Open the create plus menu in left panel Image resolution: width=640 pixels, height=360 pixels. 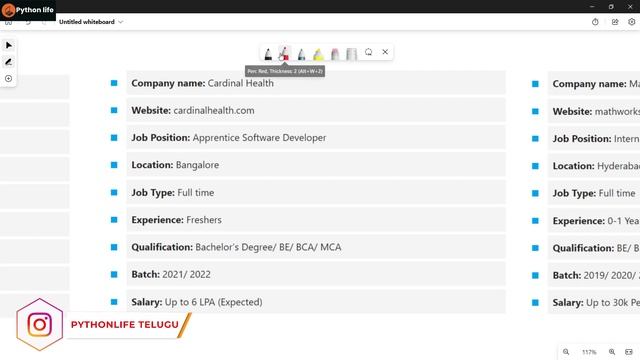(x=9, y=78)
